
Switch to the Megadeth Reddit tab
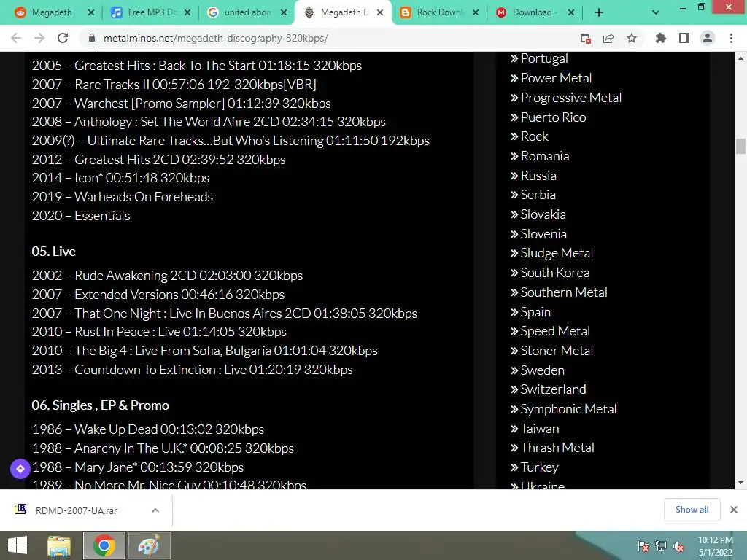point(52,12)
